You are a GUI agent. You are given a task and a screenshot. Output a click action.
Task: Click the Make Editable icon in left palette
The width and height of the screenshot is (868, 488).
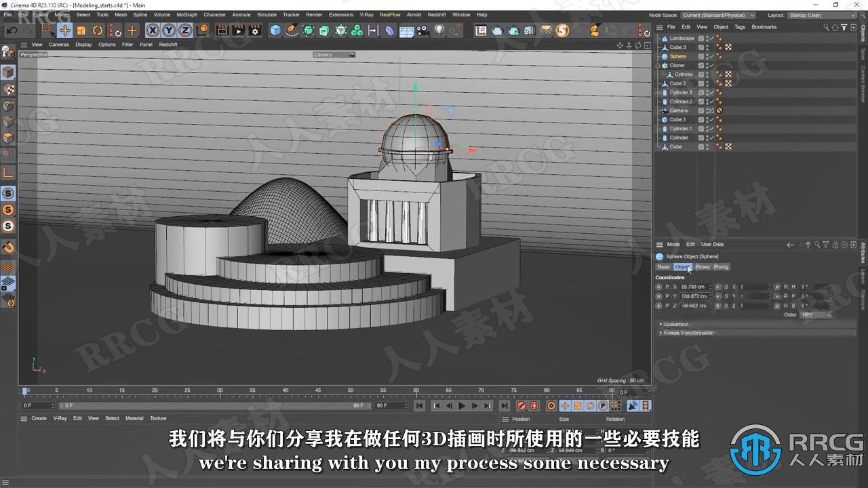8,52
